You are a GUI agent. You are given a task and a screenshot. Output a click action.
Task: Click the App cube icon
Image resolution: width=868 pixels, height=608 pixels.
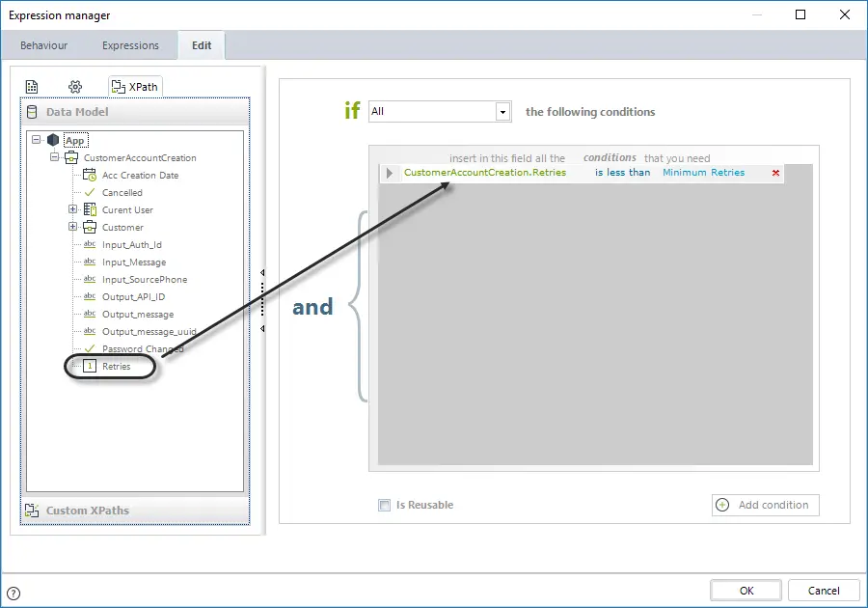53,140
